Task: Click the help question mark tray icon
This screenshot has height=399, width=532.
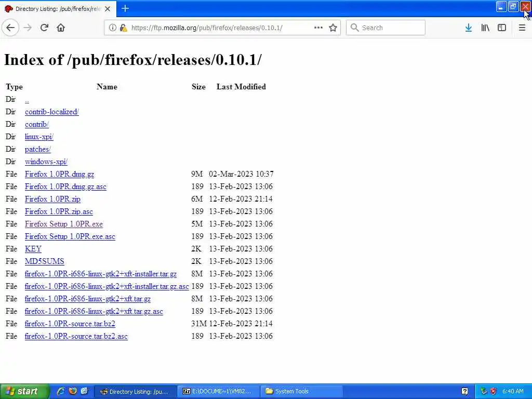Action: click(x=464, y=392)
